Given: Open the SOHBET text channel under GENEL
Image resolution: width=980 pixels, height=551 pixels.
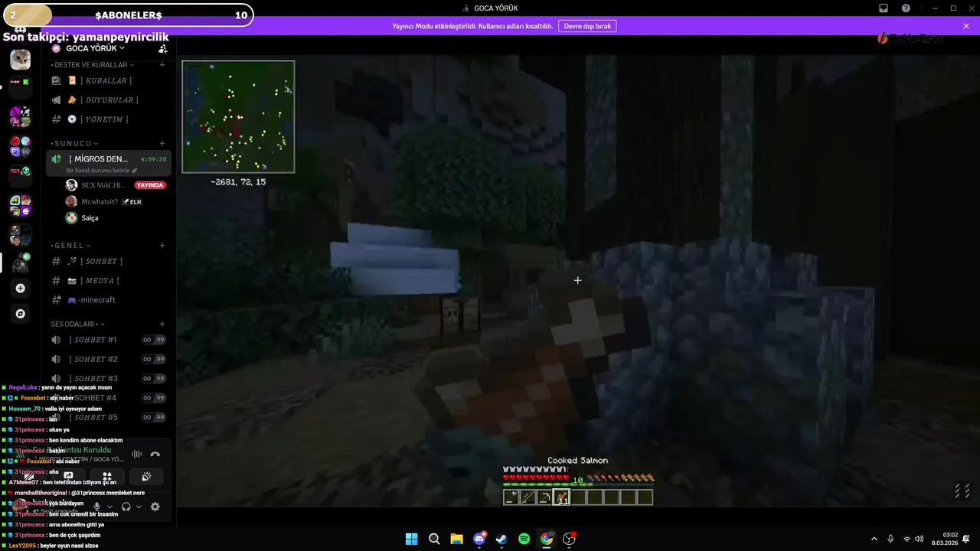Looking at the screenshot, I should [109, 261].
